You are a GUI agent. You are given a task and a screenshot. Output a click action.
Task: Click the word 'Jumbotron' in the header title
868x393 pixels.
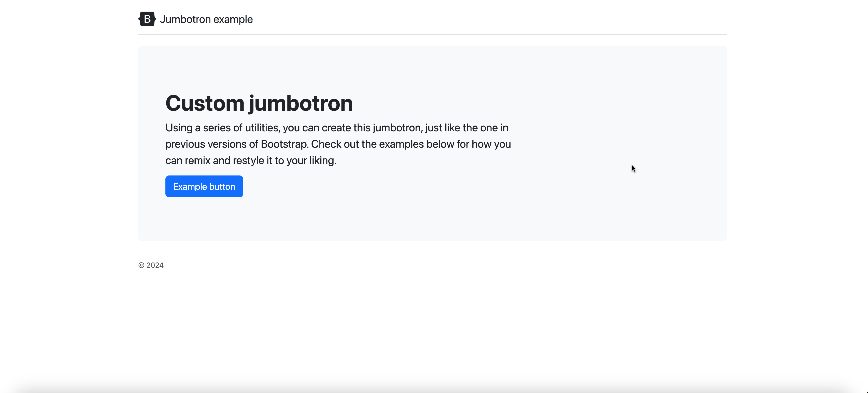(185, 19)
